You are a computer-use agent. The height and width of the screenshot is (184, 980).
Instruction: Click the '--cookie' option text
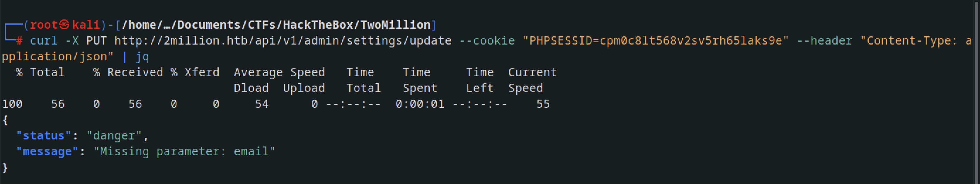(x=487, y=41)
